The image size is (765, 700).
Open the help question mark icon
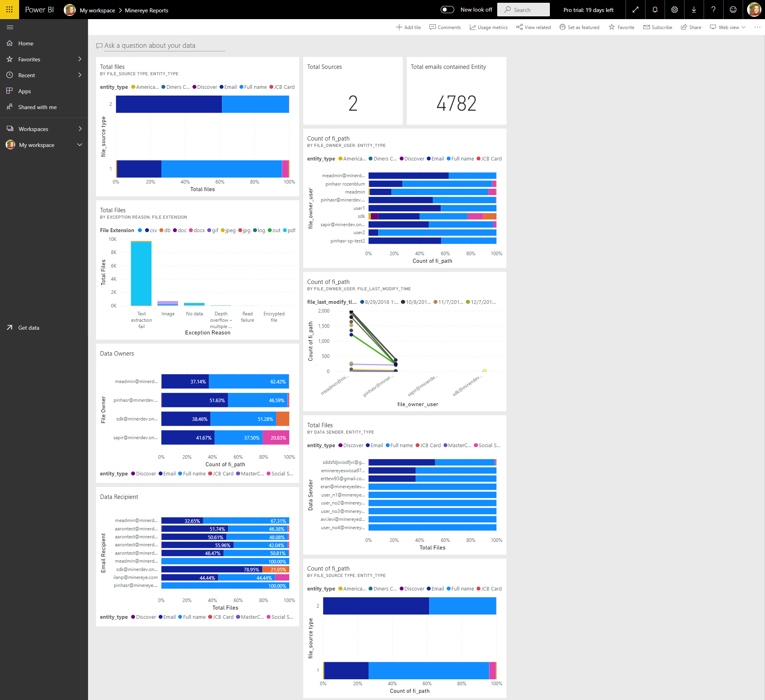(713, 10)
